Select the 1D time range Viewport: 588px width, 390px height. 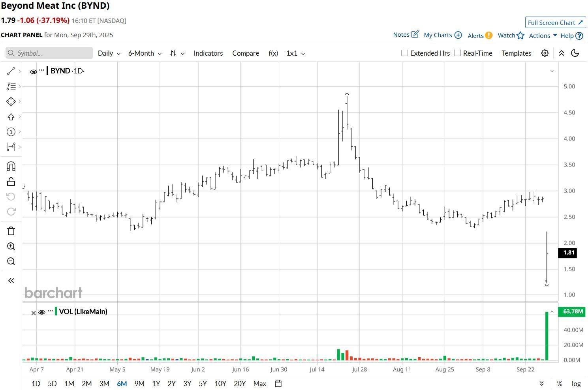(36, 384)
